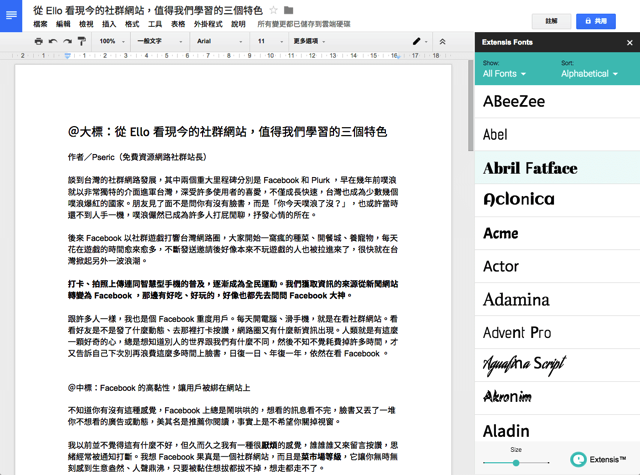
Task: Apply the Aguafina Script font
Action: 557,365
